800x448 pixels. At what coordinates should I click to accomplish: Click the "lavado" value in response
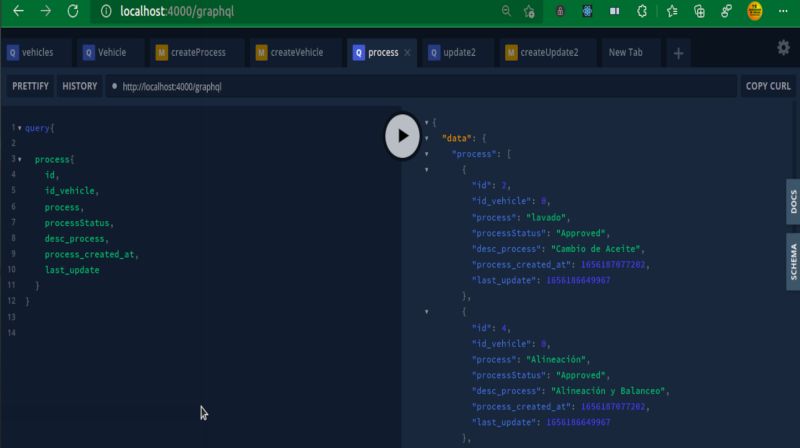546,217
